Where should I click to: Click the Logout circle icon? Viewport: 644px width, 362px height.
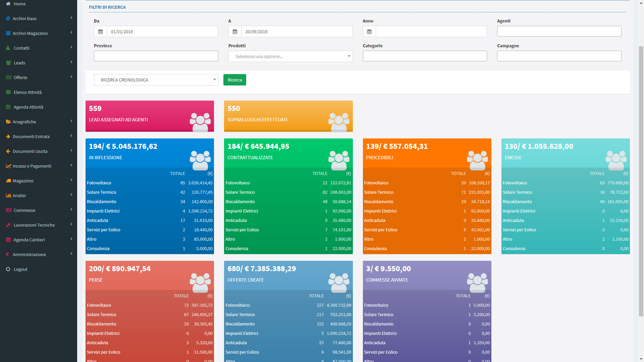[8, 269]
